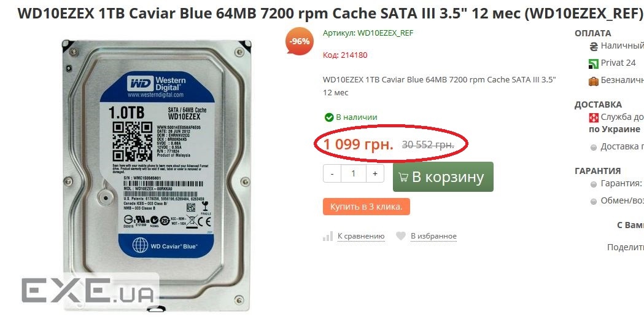This screenshot has width=644, height=332.
Task: Click the red delivery service icon
Action: [594, 117]
